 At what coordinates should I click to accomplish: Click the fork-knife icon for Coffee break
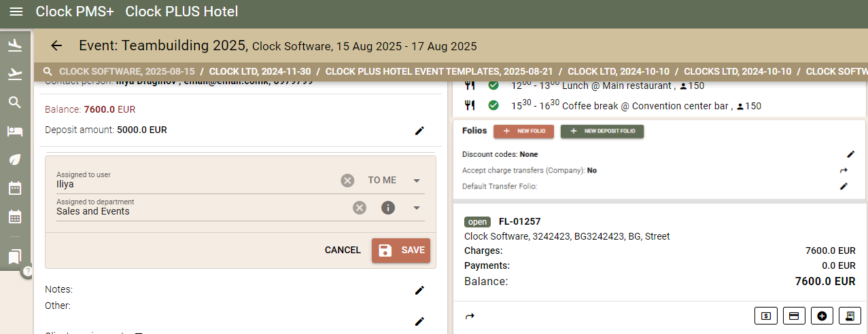pos(470,105)
